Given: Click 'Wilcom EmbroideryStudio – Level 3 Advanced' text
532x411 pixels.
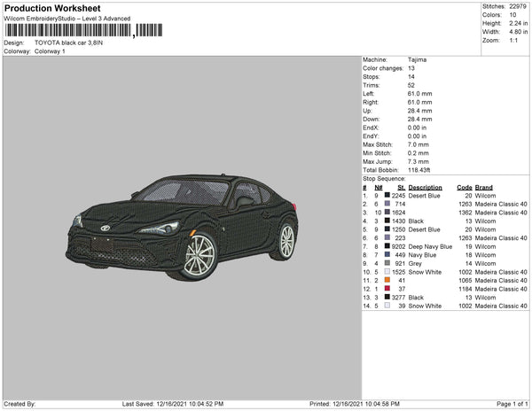Looking at the screenshot, I should coord(67,19).
